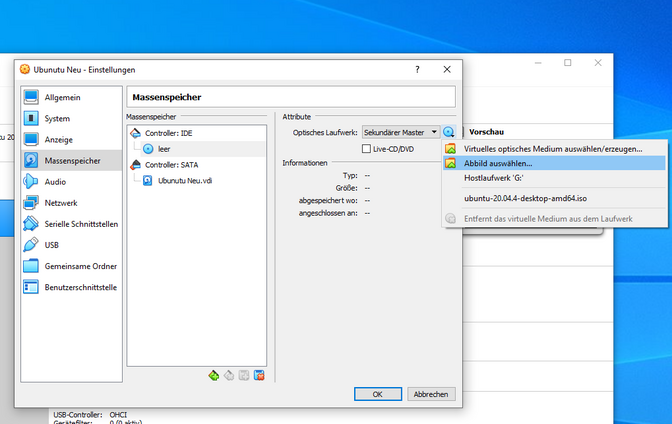Image resolution: width=672 pixels, height=424 pixels.
Task: Open the Audio settings category
Action: tap(56, 182)
